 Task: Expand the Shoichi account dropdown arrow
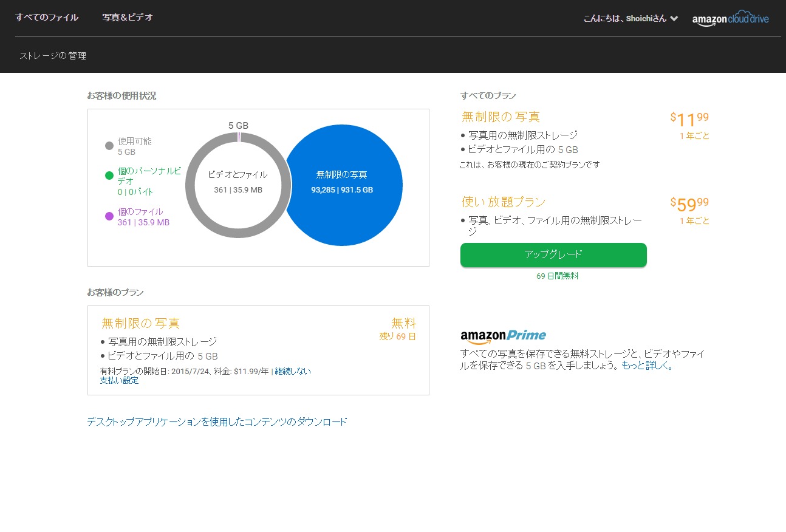(x=674, y=18)
